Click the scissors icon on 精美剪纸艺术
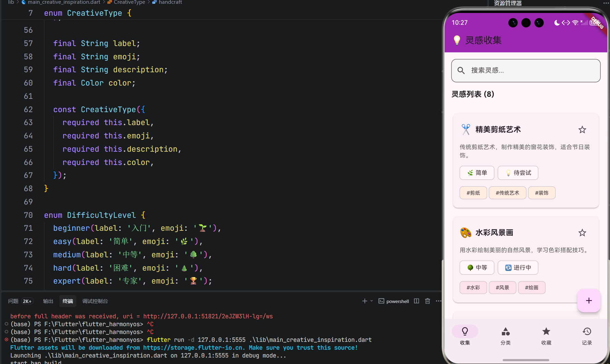The image size is (610, 364). (466, 130)
